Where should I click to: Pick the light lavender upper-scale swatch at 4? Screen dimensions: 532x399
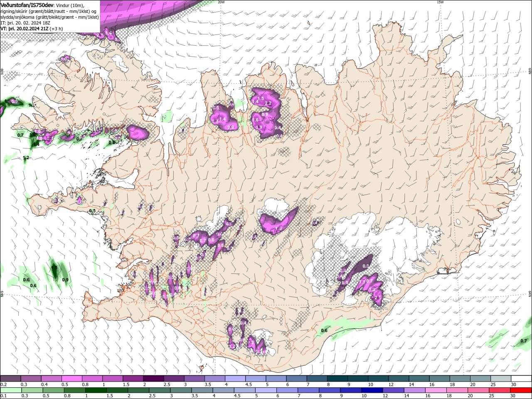235,379
